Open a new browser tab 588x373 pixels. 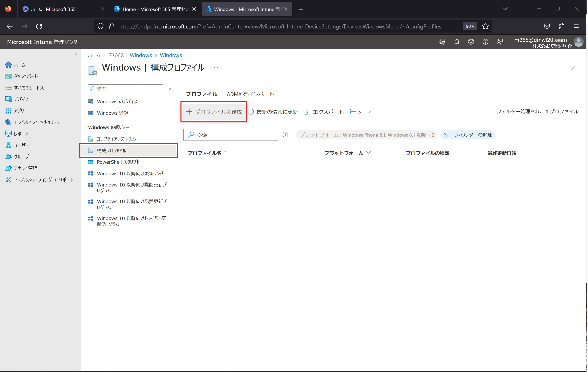coord(302,9)
